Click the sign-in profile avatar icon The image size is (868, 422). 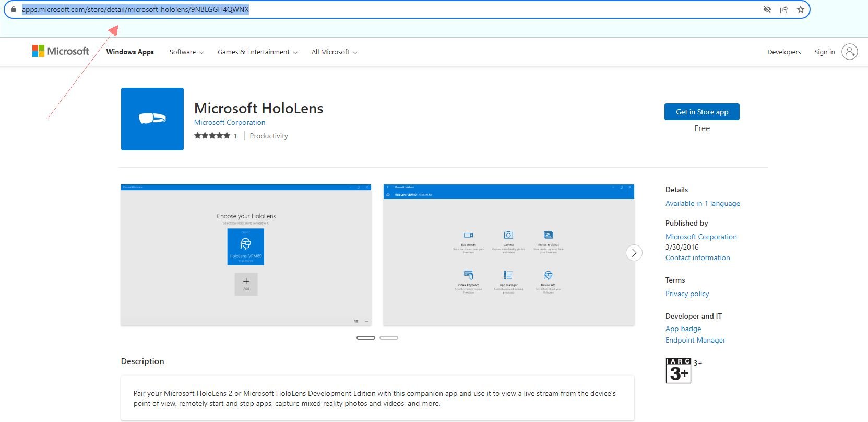[850, 52]
